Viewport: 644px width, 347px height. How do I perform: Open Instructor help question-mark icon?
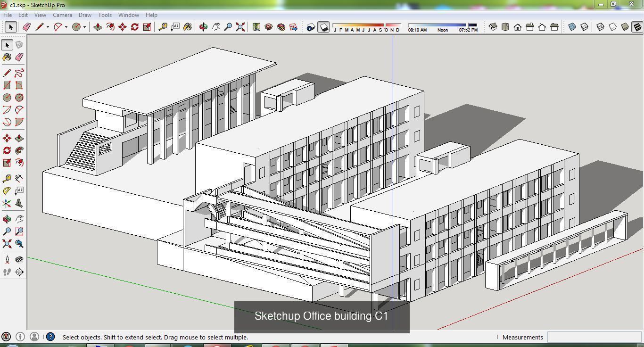pos(50,337)
